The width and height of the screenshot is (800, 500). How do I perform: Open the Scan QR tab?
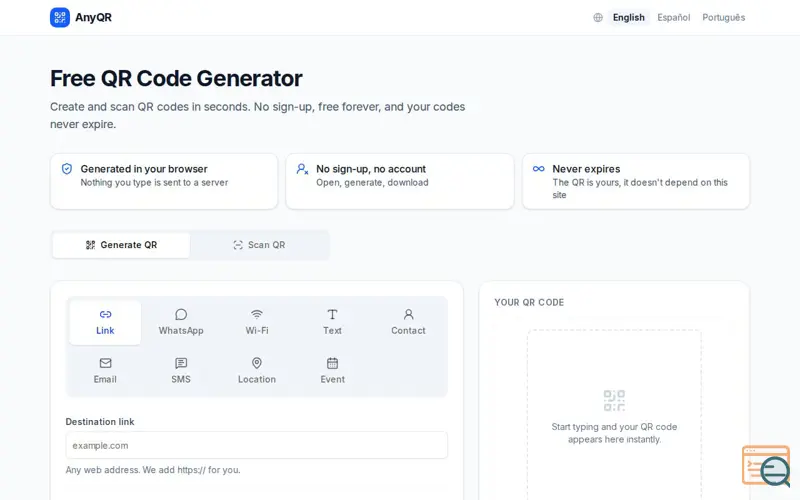coord(259,245)
